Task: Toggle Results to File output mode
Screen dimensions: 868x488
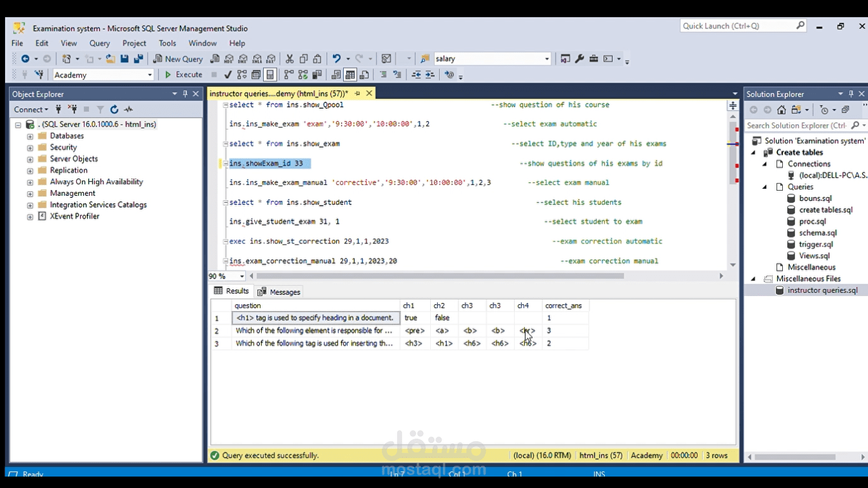Action: tap(364, 75)
